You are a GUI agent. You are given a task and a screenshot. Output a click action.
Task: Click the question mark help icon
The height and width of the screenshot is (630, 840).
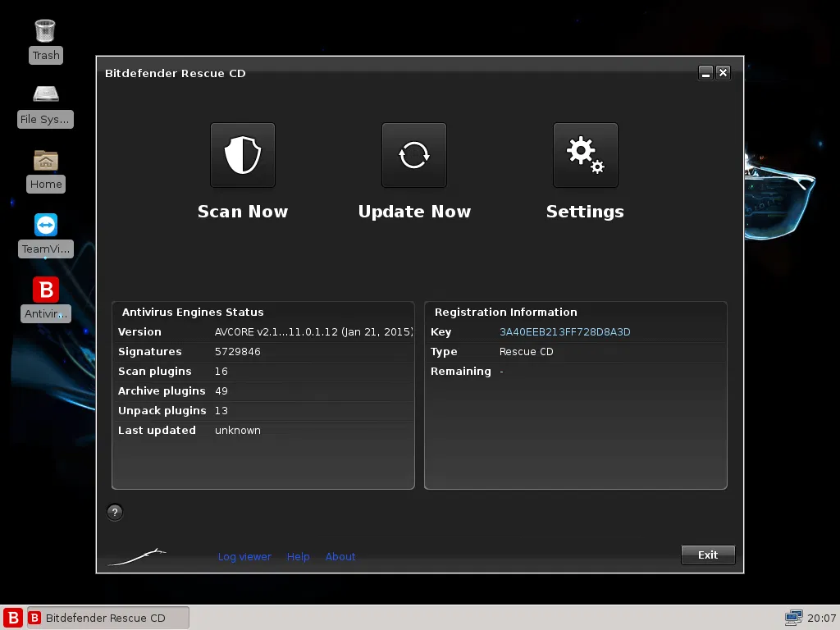coord(114,512)
